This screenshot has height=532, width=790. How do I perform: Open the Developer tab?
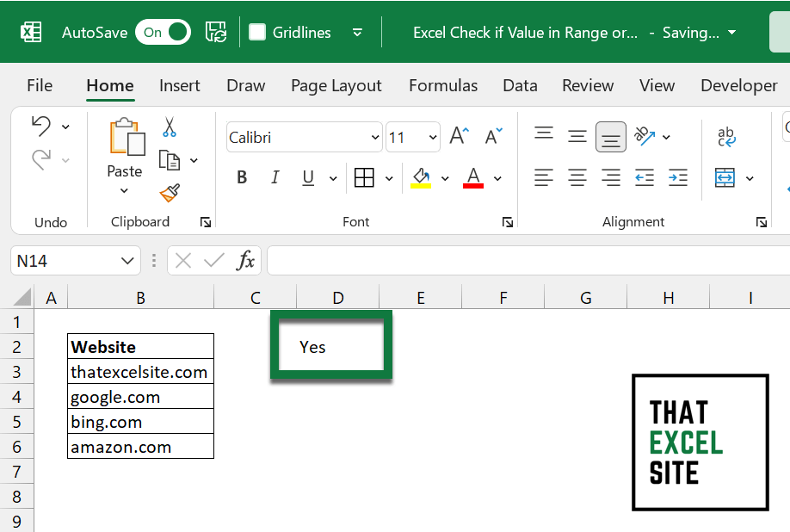coord(738,85)
